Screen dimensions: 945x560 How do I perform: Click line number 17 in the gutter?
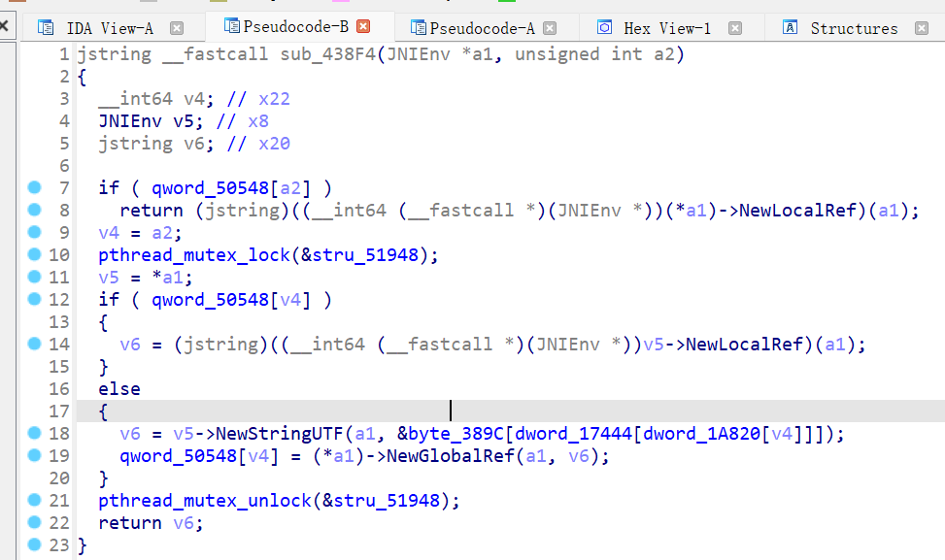(59, 412)
